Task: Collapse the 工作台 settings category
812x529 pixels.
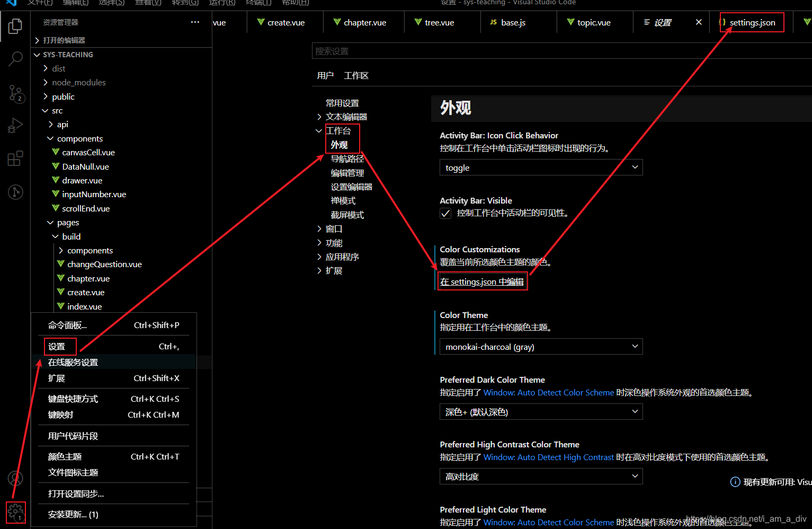Action: [319, 130]
